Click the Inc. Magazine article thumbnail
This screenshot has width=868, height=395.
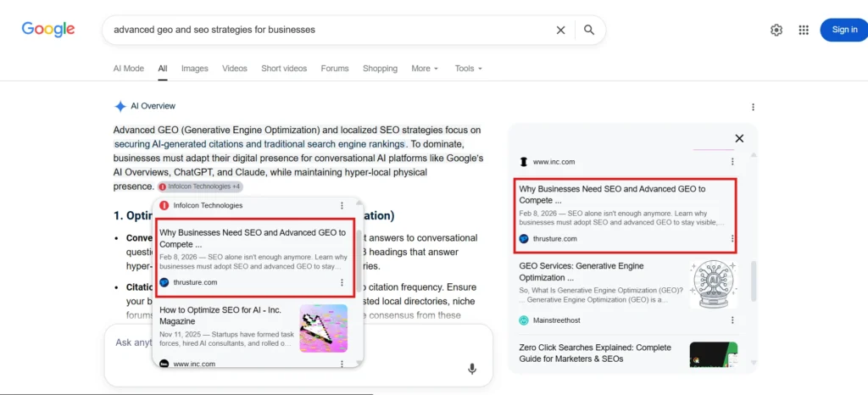(x=324, y=329)
